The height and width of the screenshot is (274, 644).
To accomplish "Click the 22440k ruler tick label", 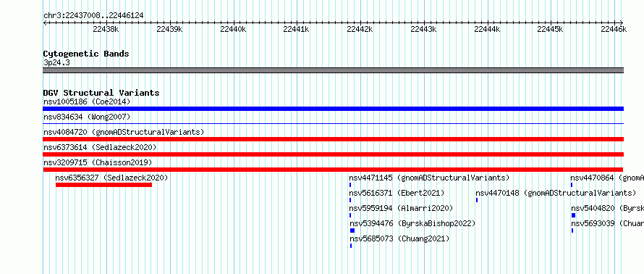I will tap(233, 29).
